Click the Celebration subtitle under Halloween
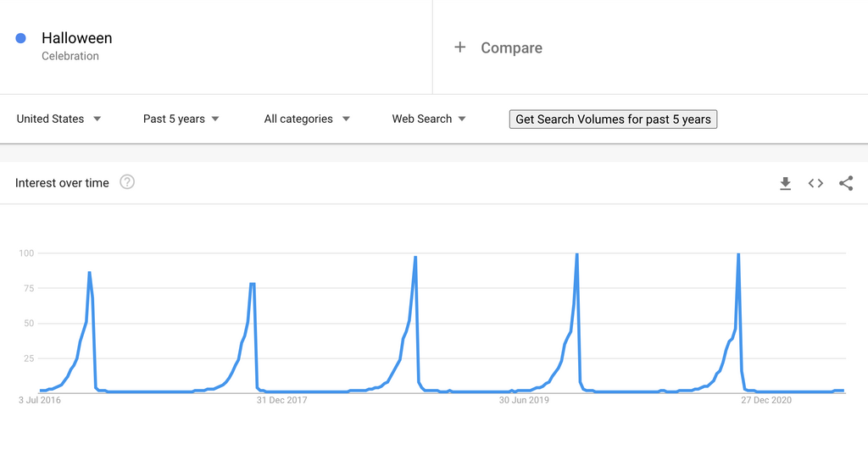The width and height of the screenshot is (868, 455). pyautogui.click(x=70, y=56)
